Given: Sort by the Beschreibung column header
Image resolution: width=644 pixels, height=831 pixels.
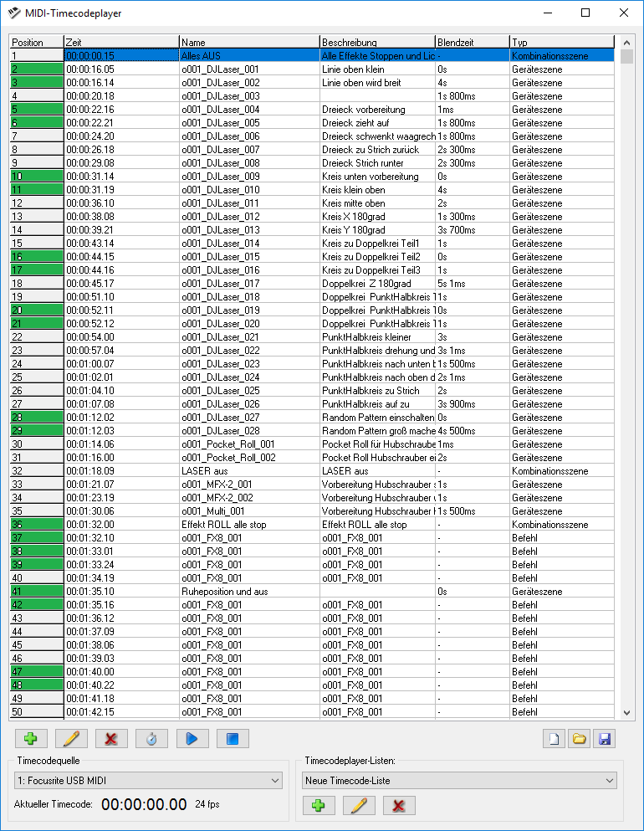Looking at the screenshot, I should click(377, 43).
